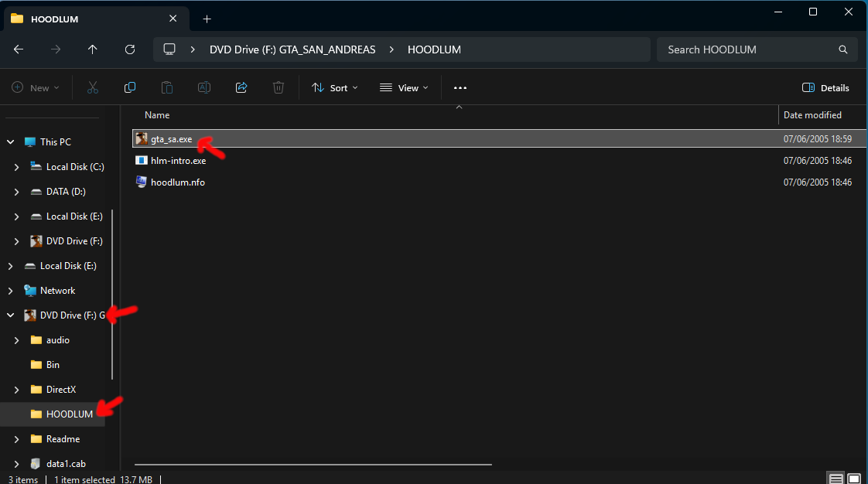Refresh the HOODLUM folder view
Viewport: 868px width, 484px height.
pyautogui.click(x=129, y=49)
